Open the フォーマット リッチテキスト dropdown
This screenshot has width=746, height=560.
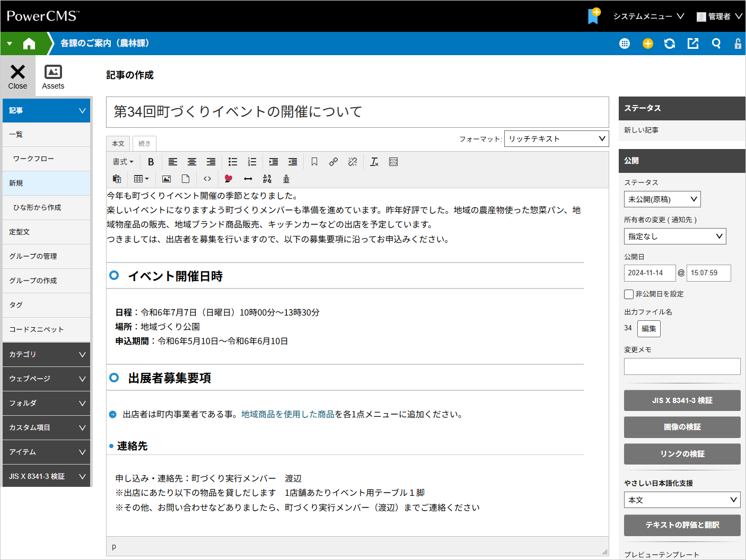[556, 138]
